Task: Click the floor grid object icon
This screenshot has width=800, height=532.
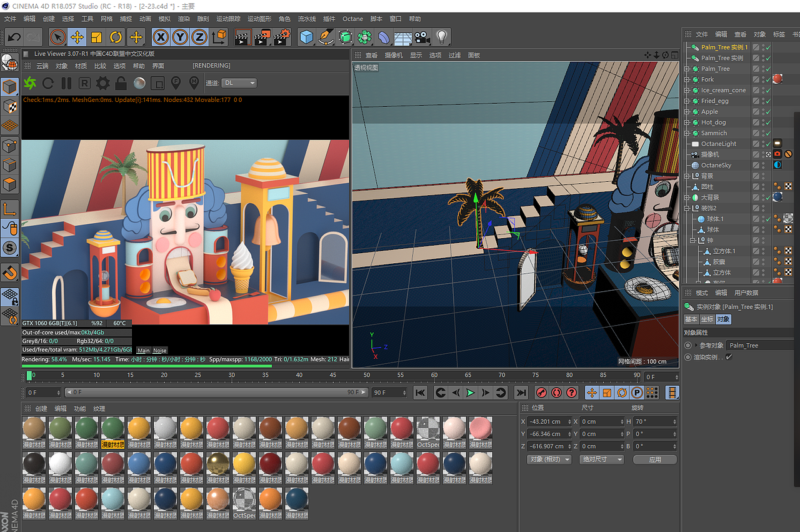Action: point(402,37)
